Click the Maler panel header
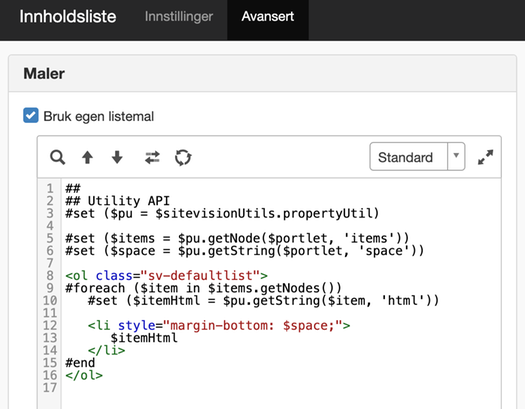This screenshot has height=409, width=525. pyautogui.click(x=262, y=74)
